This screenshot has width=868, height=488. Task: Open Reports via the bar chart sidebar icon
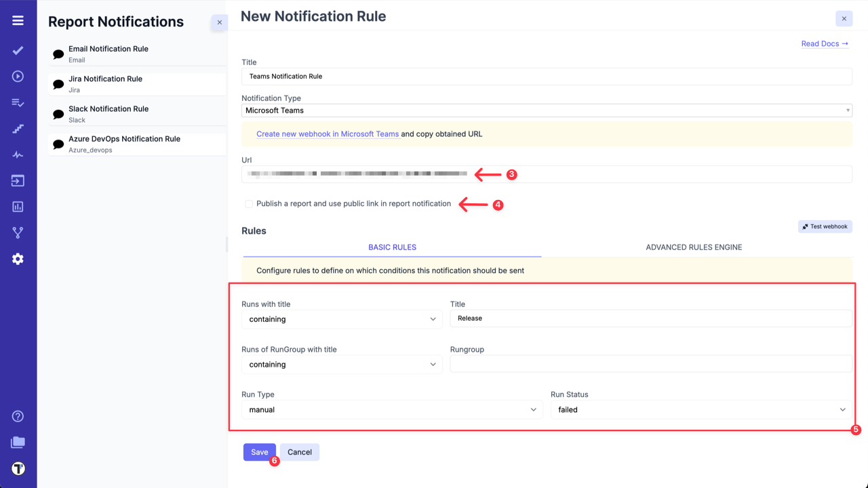point(18,206)
